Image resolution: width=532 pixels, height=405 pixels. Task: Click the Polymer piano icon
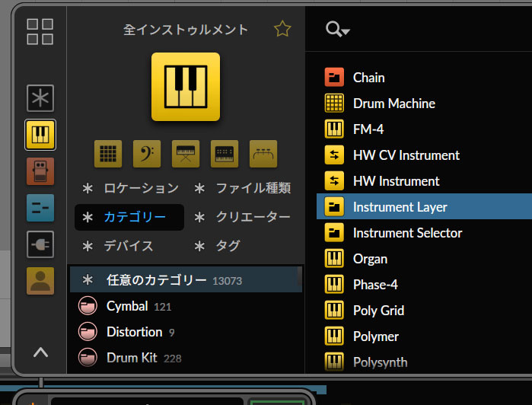(334, 336)
